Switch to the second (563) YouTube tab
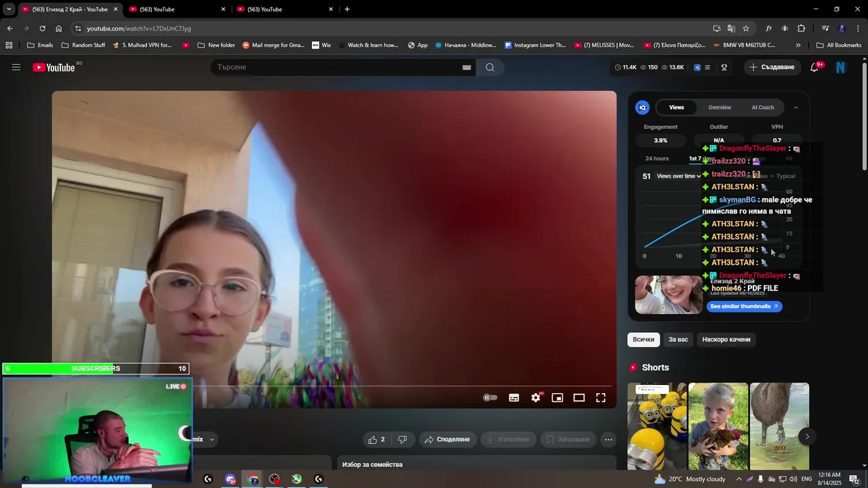The width and height of the screenshot is (868, 488). coord(176,9)
